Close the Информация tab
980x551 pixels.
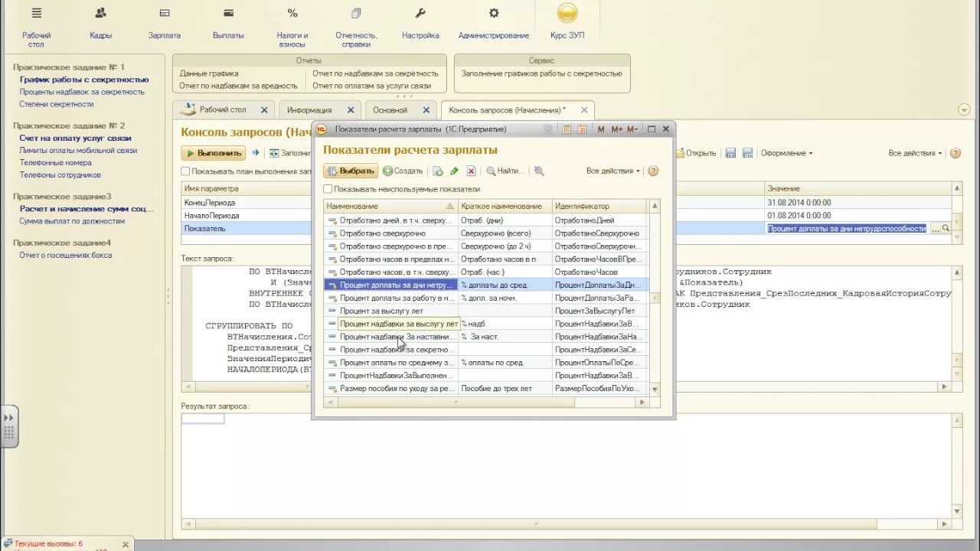point(351,110)
